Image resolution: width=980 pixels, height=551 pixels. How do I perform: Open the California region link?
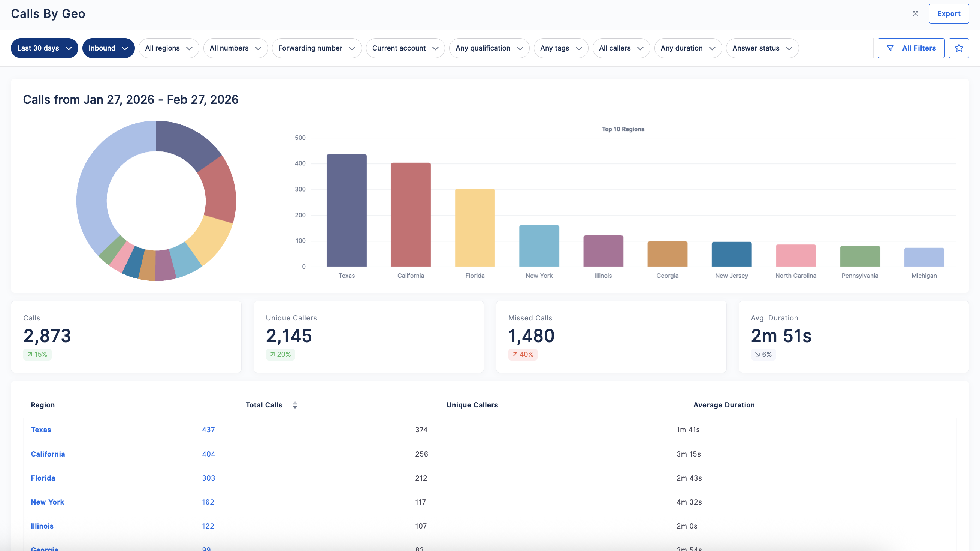tap(48, 454)
